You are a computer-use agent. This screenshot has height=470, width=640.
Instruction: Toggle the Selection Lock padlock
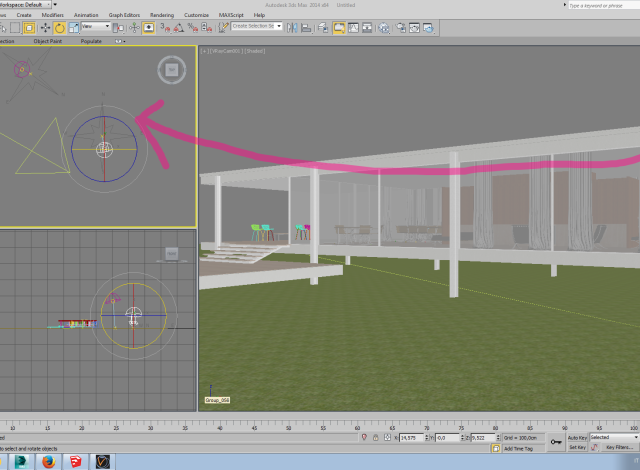click(376, 437)
